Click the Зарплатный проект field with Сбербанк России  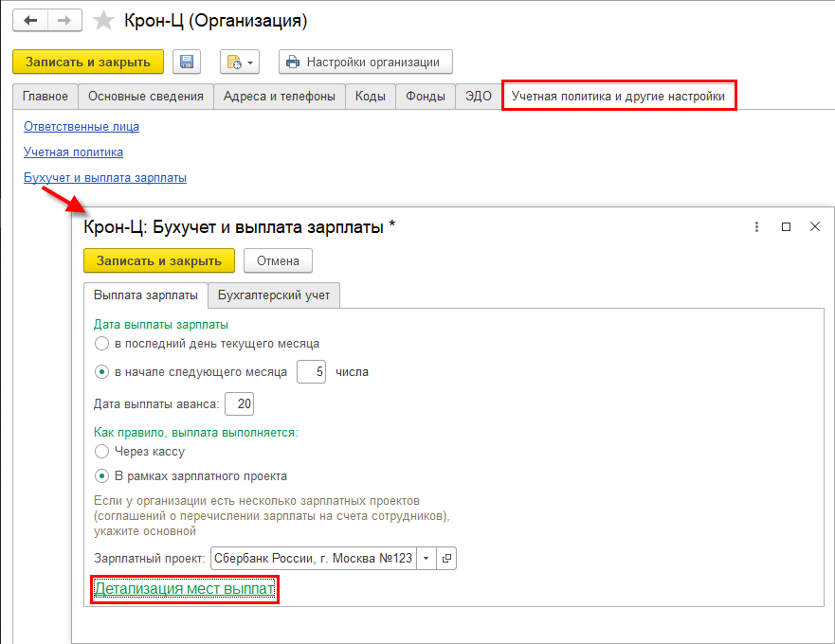click(x=314, y=559)
